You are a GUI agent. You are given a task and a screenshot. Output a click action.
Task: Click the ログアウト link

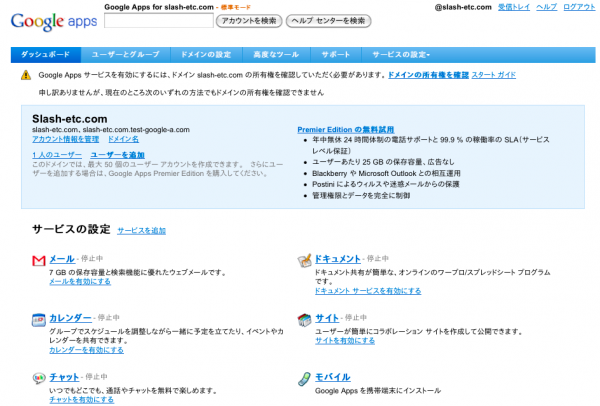coord(579,7)
